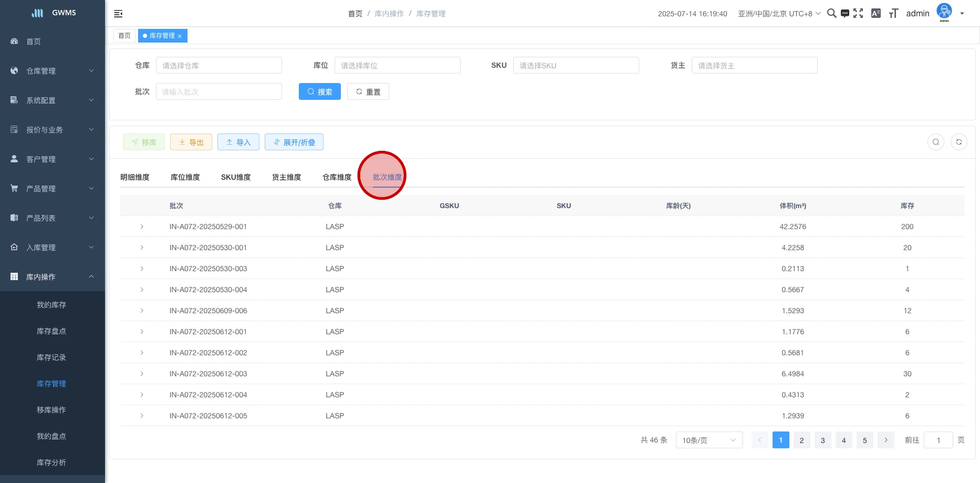980x483 pixels.
Task: Switch to the 明细维度 tab
Action: click(x=135, y=177)
